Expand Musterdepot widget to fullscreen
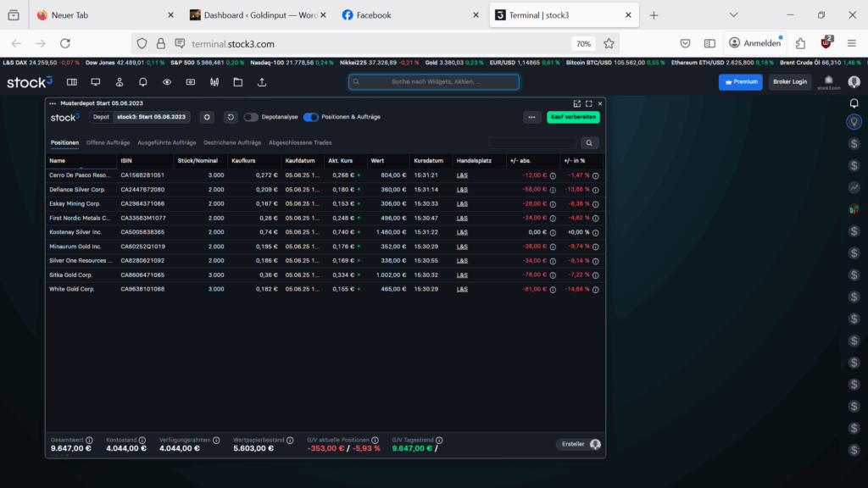 [589, 103]
